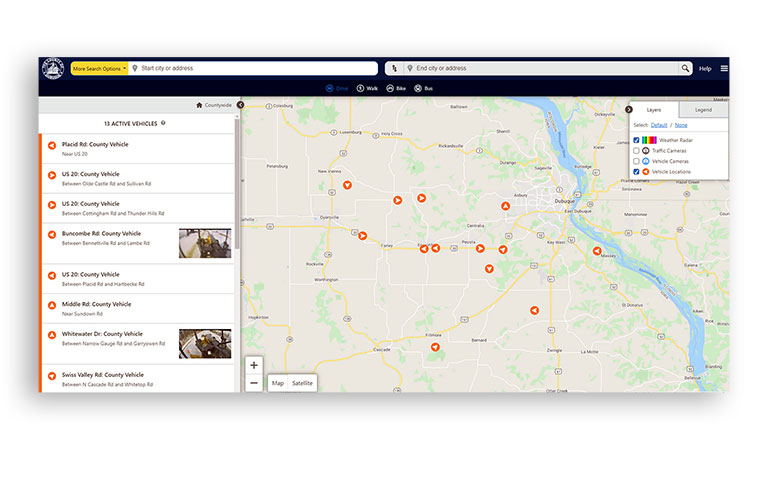Enable the Vehicle Cameras layer
Screen dimensions: 768x480
pos(636,161)
